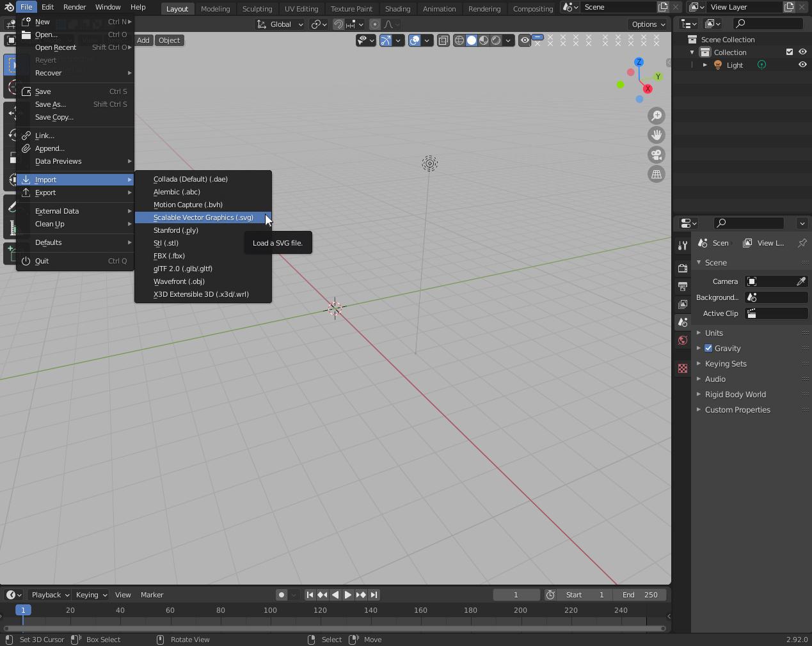Image resolution: width=812 pixels, height=646 pixels.
Task: Select material preview viewport shading
Action: pyautogui.click(x=484, y=40)
